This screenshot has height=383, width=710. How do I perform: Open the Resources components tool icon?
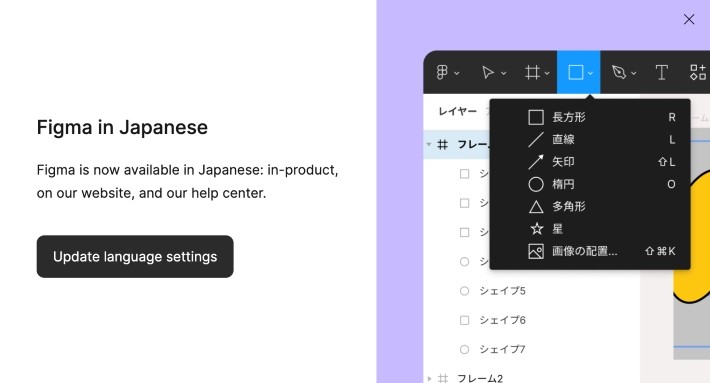(x=698, y=72)
